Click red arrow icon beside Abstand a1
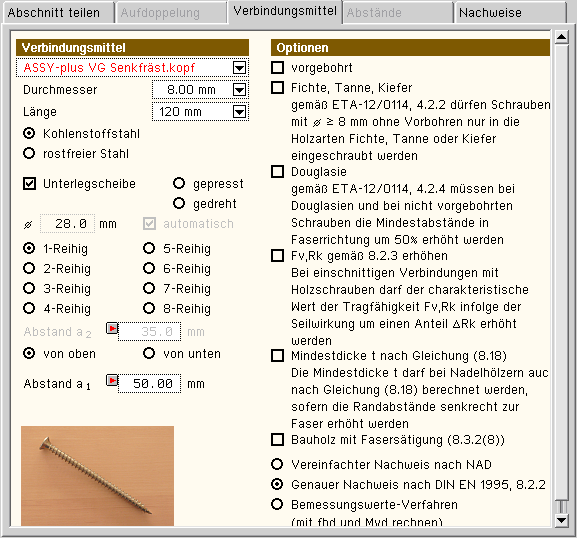This screenshot has width=577, height=538. coord(112,380)
